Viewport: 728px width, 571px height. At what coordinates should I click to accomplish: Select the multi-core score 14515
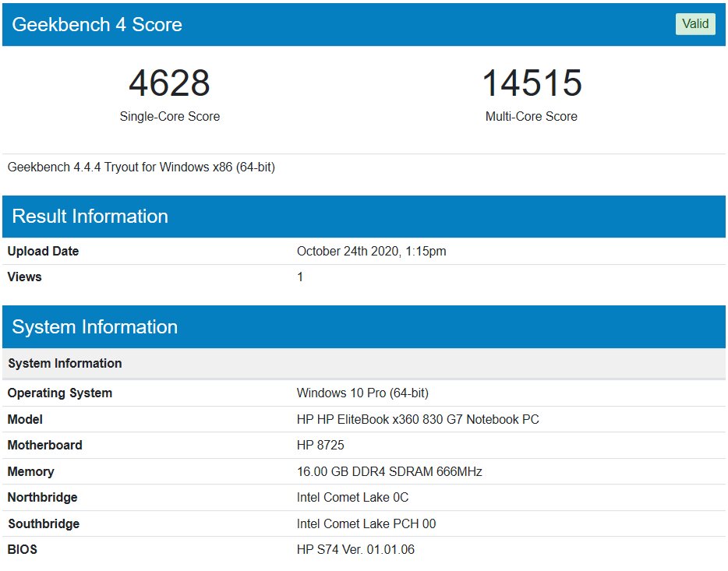coord(532,83)
